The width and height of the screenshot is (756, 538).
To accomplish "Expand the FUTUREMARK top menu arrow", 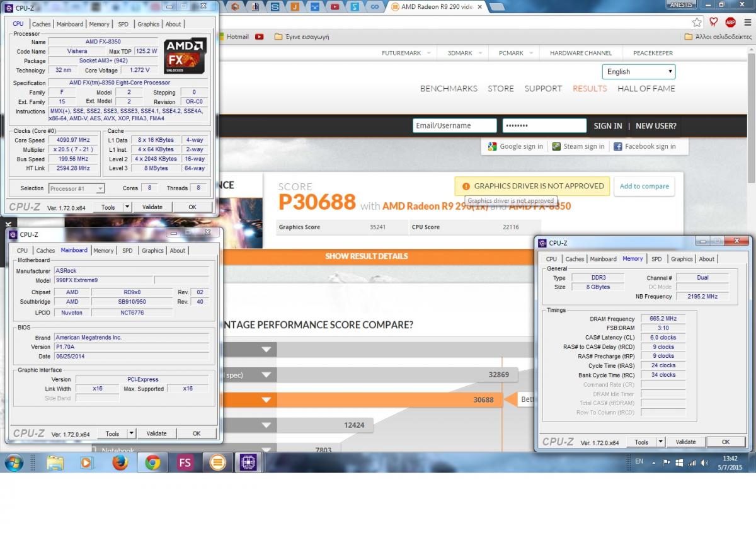I will 429,54.
